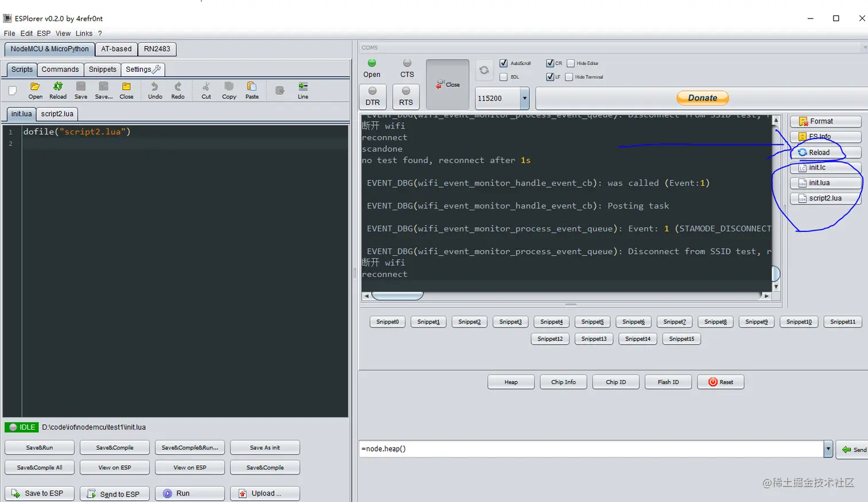Viewport: 868px width, 502px height.
Task: Upload a file to the ESP
Action: coord(265,493)
